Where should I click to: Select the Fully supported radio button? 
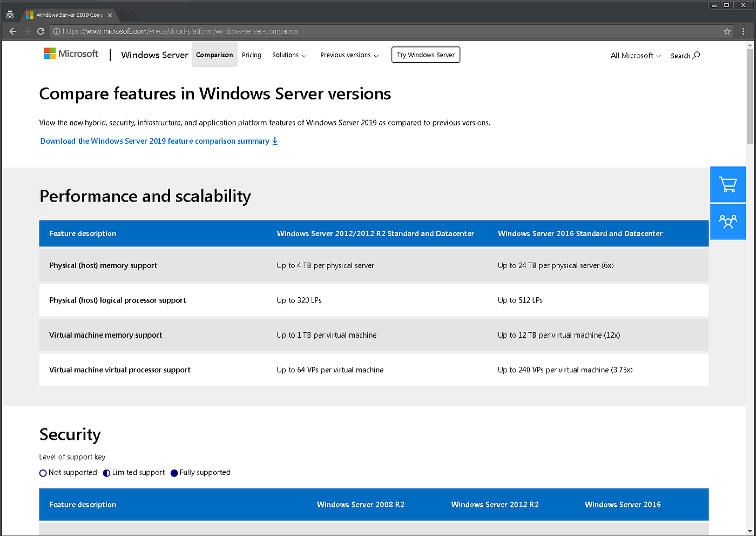point(174,473)
